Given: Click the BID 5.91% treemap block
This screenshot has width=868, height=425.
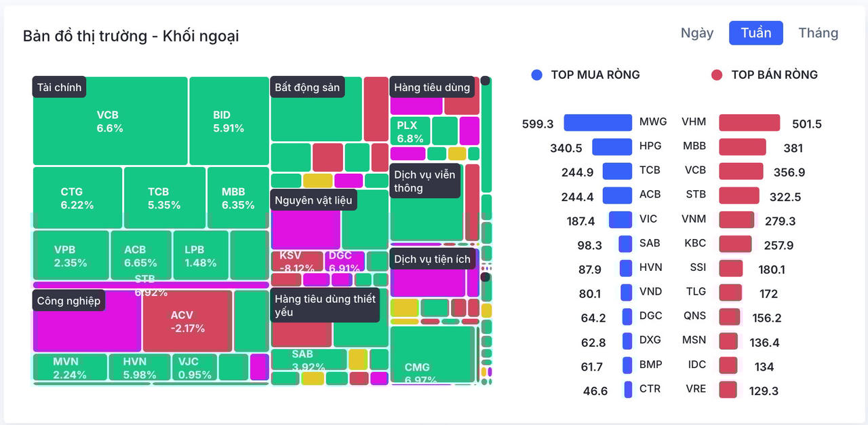Looking at the screenshot, I should click(x=229, y=121).
